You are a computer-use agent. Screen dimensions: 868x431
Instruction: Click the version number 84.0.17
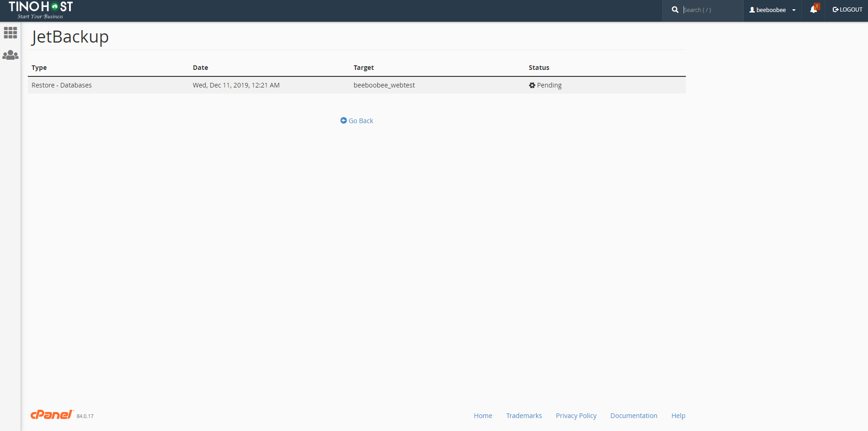click(x=85, y=416)
